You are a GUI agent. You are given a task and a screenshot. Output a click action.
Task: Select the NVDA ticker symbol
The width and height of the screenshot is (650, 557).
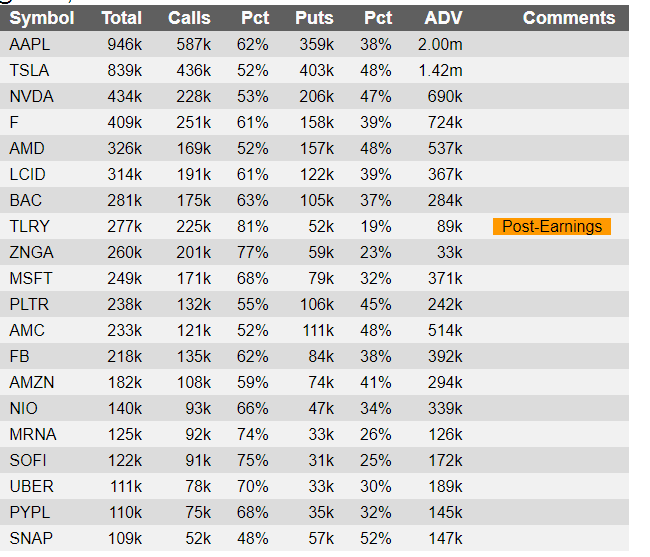pos(32,97)
